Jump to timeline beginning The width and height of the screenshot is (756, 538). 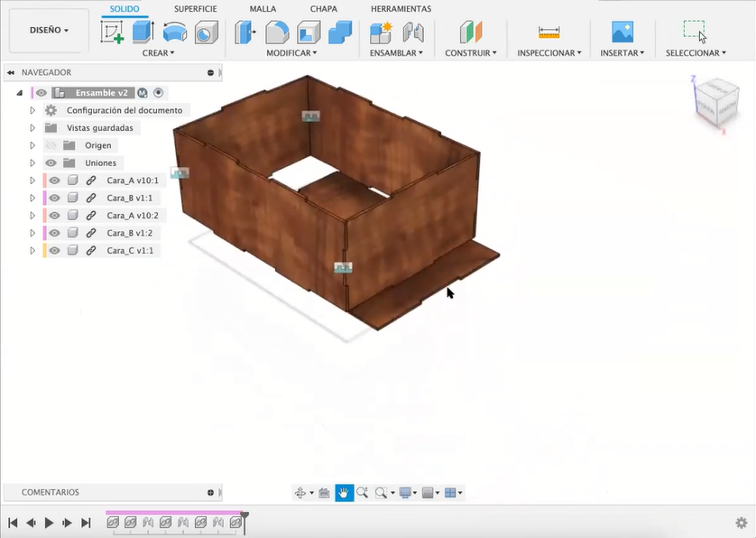click(13, 523)
